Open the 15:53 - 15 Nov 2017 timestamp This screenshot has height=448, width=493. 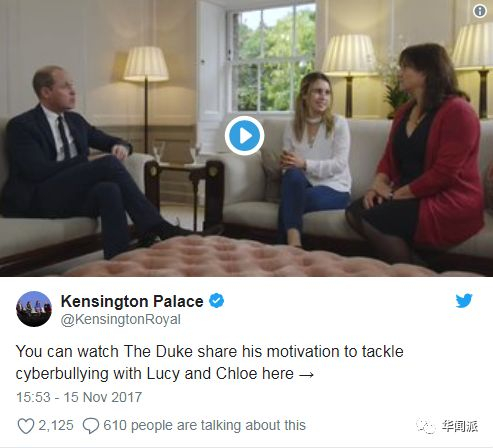[79, 397]
